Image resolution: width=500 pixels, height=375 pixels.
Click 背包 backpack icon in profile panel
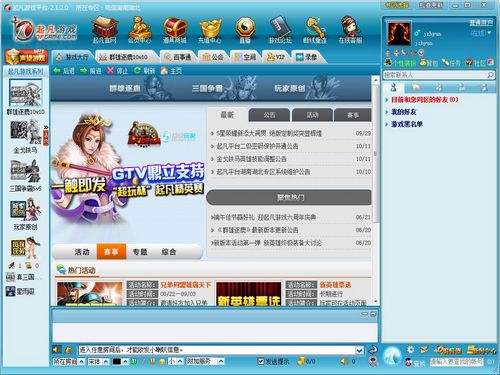tap(429, 62)
